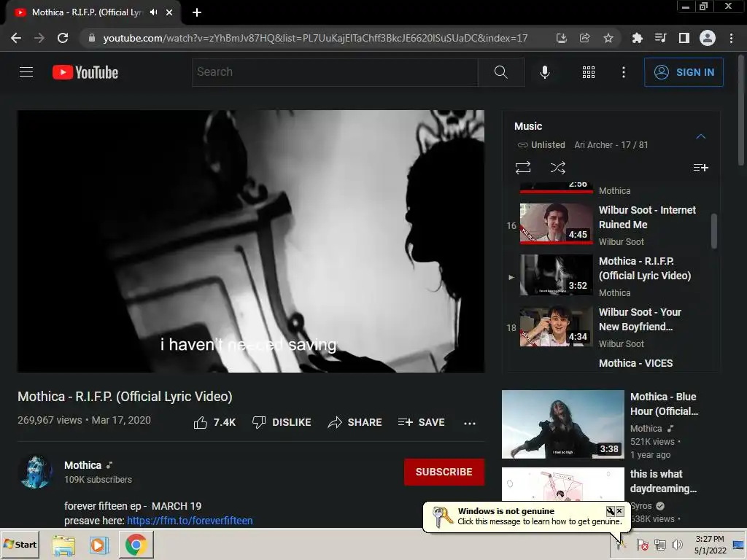Open the taskbar clock showing 3:27 PM
Screen dimensions: 747x560
710,545
